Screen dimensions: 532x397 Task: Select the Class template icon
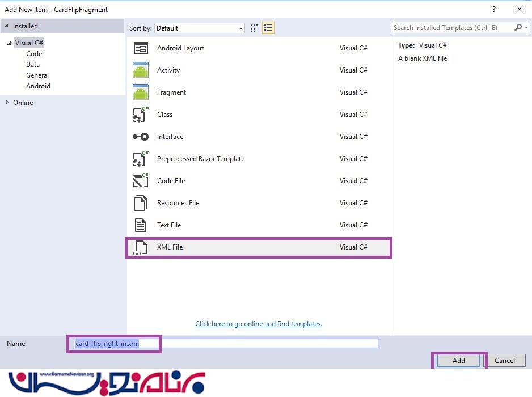140,115
